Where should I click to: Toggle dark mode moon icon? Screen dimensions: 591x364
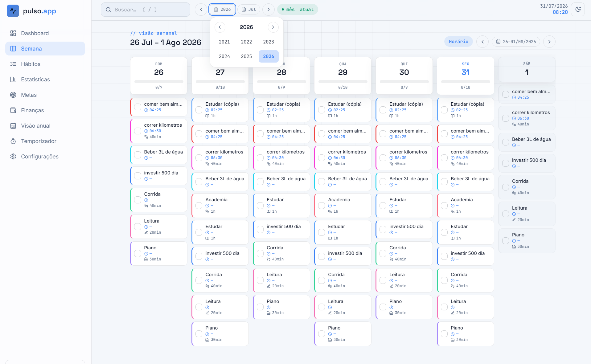point(578,10)
